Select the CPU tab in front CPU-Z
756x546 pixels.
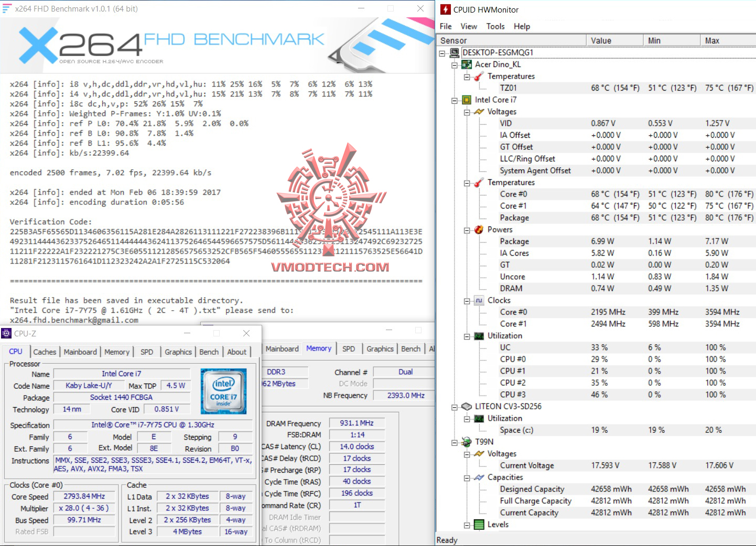click(16, 351)
